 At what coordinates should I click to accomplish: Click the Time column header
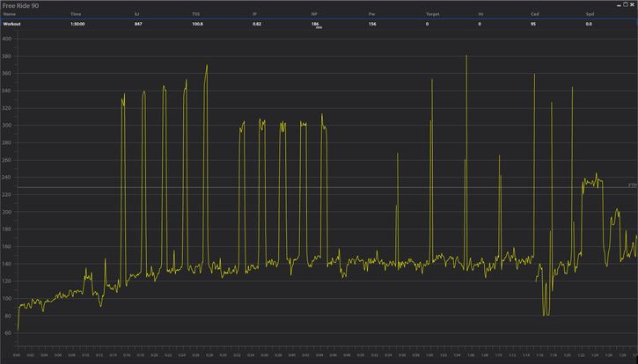76,15
